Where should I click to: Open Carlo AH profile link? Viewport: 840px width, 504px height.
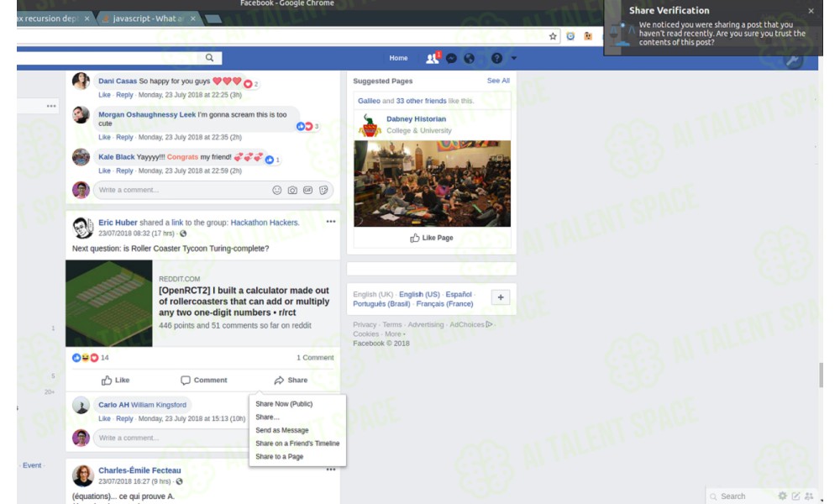[x=113, y=405]
